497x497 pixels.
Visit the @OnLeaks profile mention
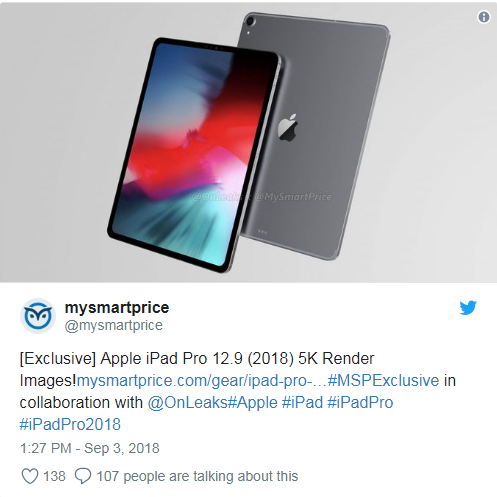[187, 402]
